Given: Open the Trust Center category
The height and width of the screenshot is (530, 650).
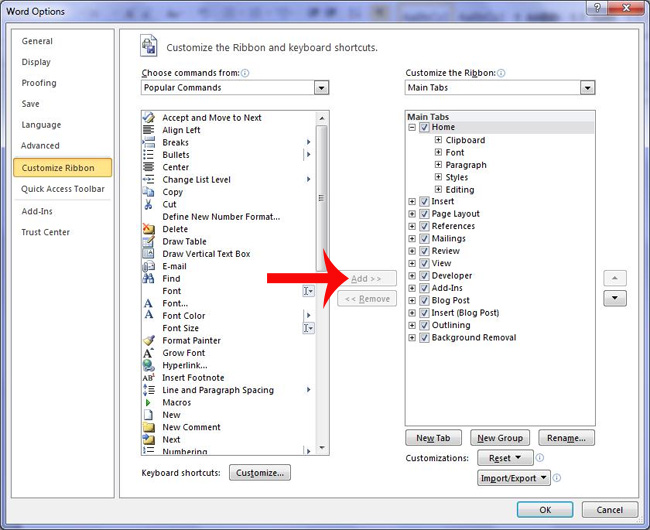Looking at the screenshot, I should (x=46, y=232).
